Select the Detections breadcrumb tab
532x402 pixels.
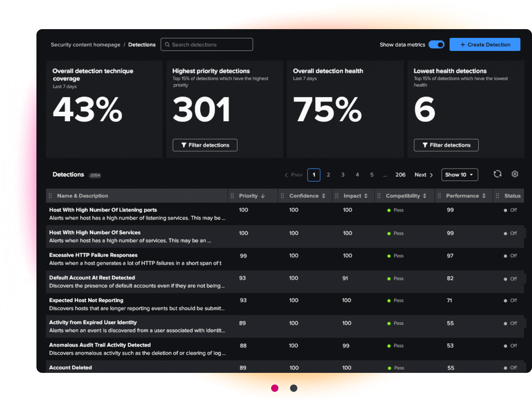[142, 44]
